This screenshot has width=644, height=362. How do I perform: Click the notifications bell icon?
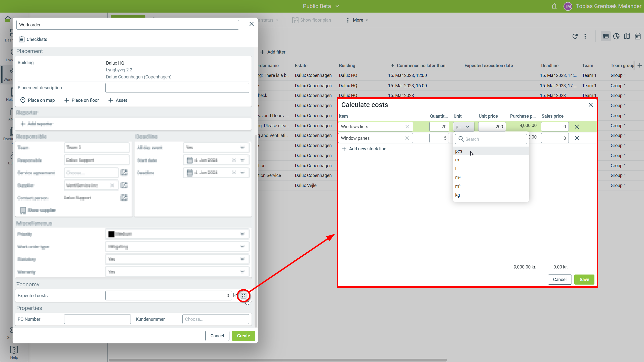(554, 6)
